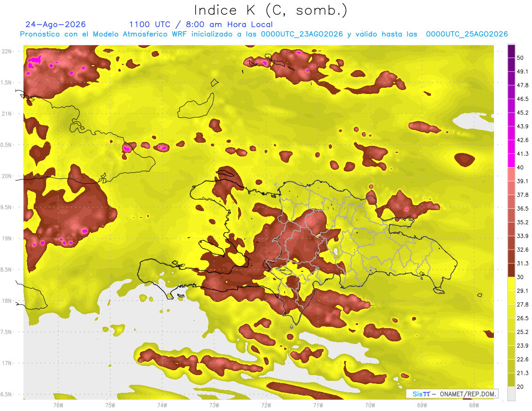The image size is (532, 411).
Task: Click the colorbar value '43.9'
Action: 523,126
